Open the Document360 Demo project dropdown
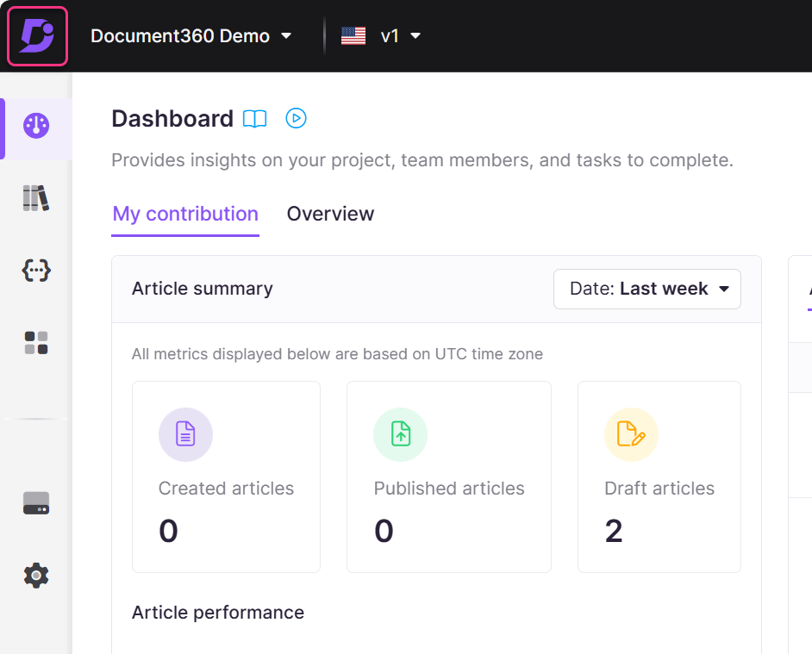 tap(190, 35)
